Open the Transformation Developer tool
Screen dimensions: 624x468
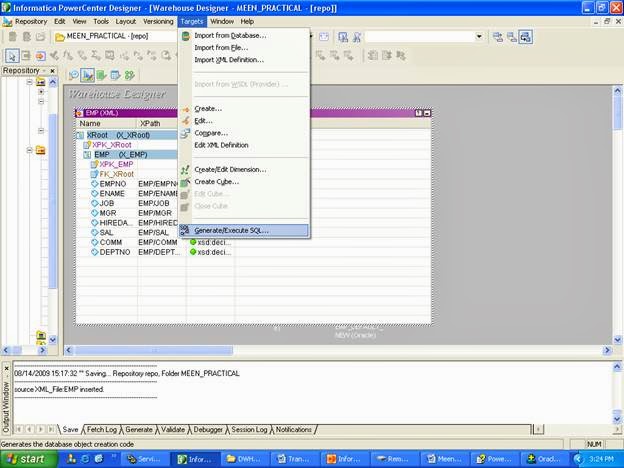[x=101, y=75]
